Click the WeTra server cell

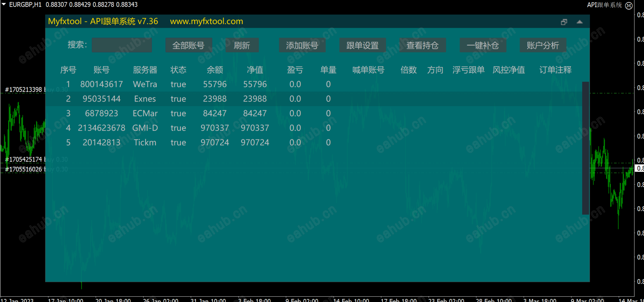coord(145,84)
